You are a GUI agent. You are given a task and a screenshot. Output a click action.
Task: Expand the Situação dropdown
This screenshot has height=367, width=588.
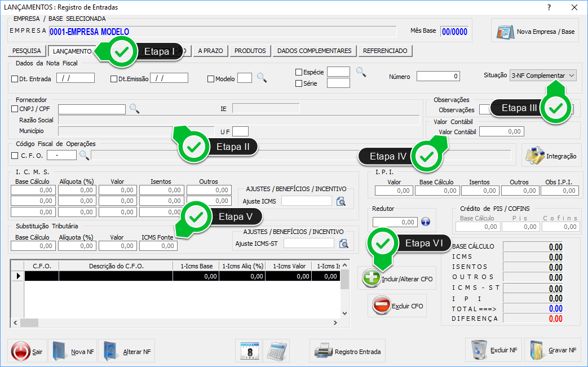pos(572,75)
